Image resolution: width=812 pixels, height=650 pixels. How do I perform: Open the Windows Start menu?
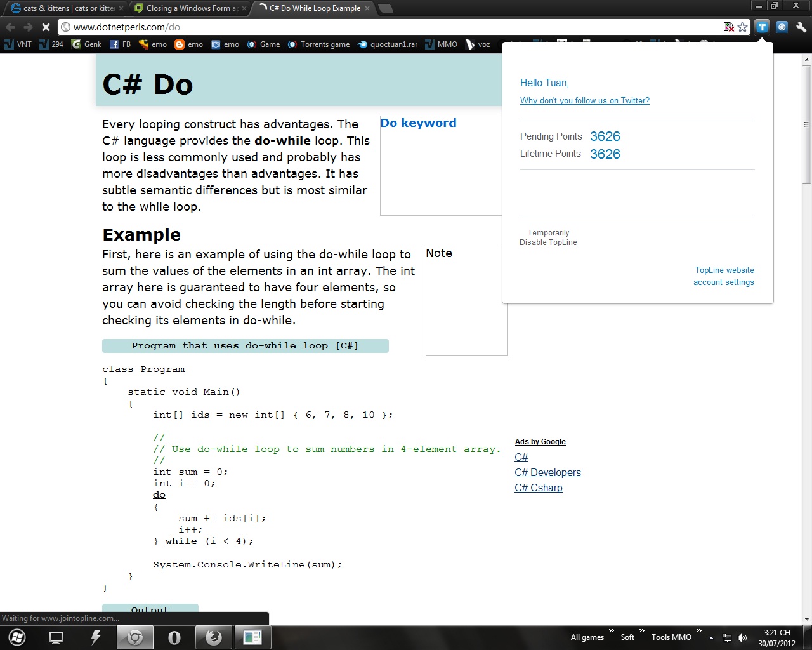tap(17, 637)
